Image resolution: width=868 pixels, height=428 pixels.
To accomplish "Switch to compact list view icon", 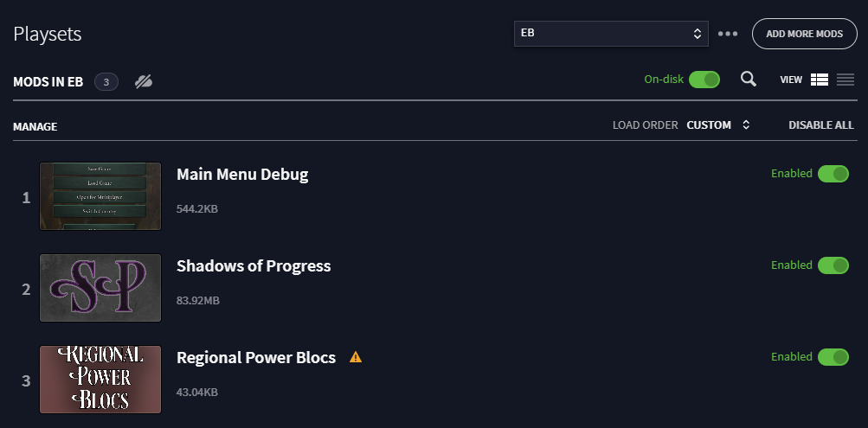I will pyautogui.click(x=845, y=80).
